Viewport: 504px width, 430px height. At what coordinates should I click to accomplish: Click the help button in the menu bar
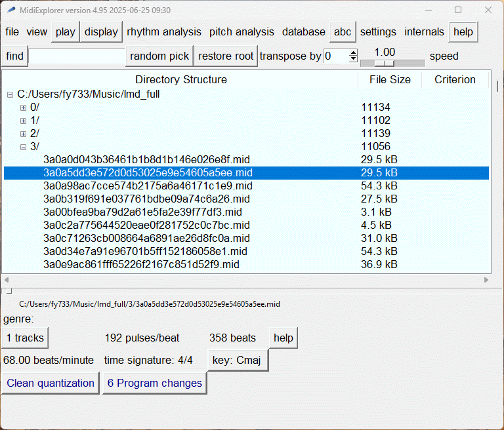point(463,32)
